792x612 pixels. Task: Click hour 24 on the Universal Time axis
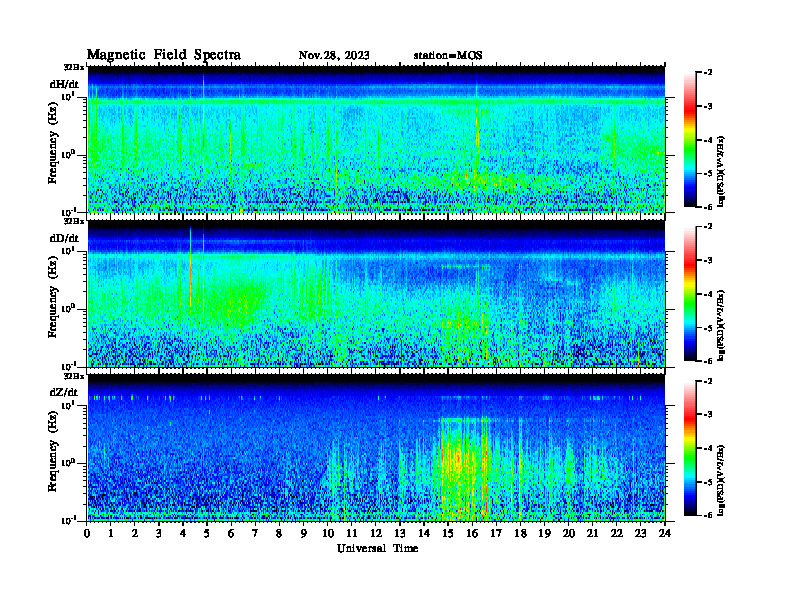click(665, 534)
